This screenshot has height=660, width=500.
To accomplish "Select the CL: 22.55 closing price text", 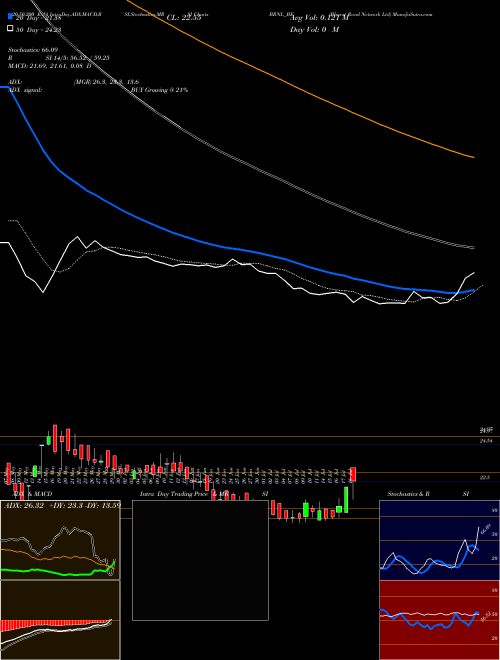I will 183,18.
